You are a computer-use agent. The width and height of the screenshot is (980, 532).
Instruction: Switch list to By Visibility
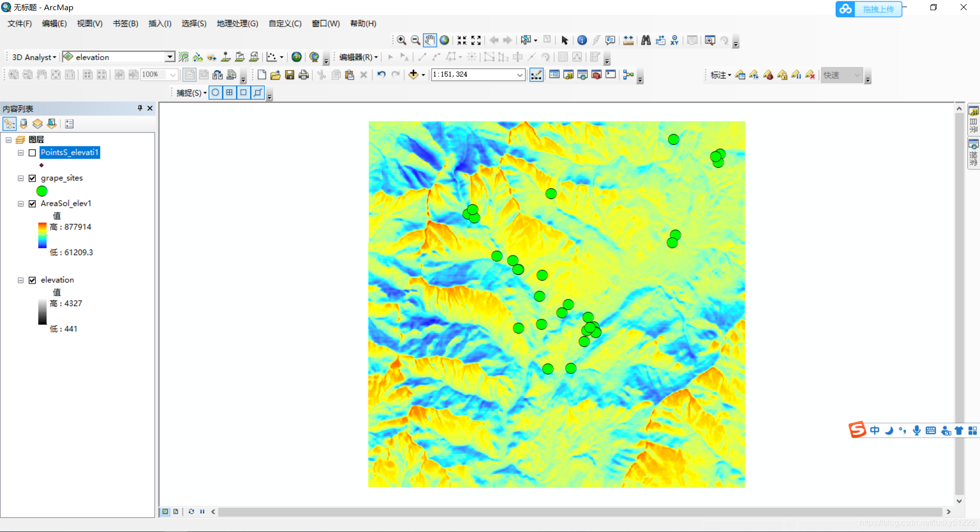click(37, 123)
